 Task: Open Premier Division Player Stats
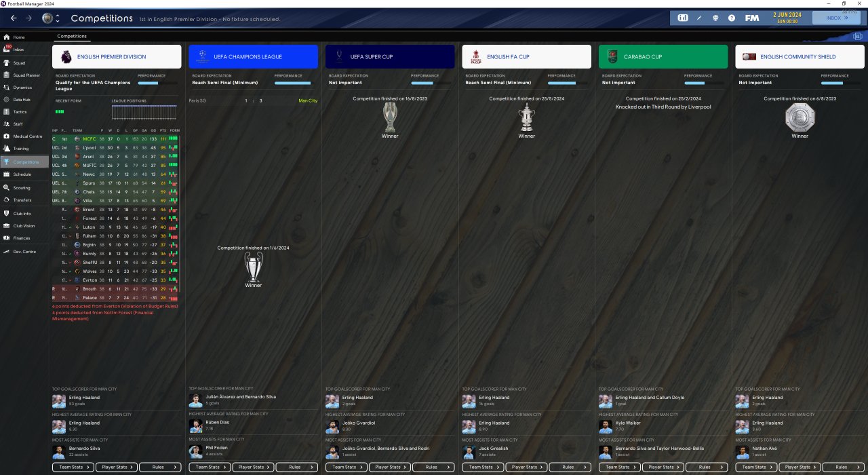(117, 467)
